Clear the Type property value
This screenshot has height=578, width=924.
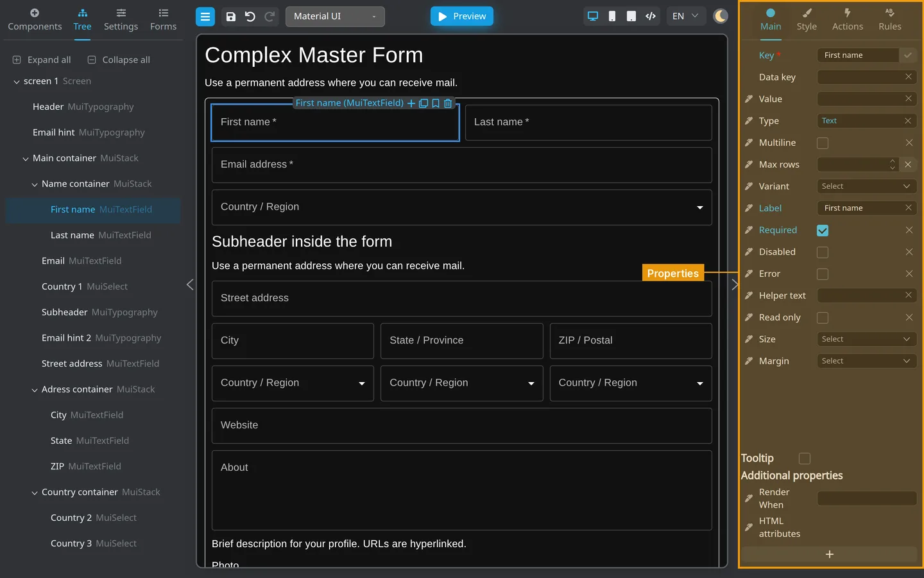point(908,121)
